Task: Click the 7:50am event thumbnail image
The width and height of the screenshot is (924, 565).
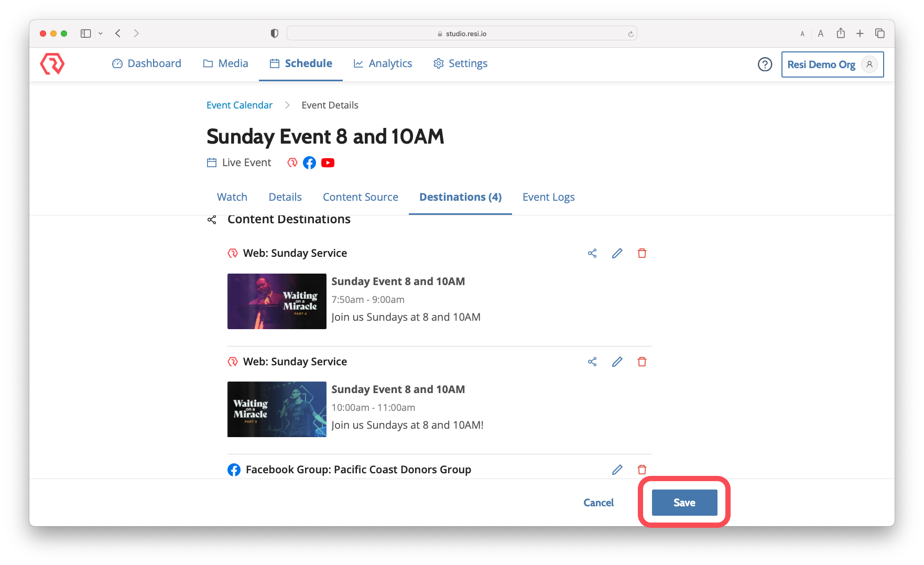Action: tap(277, 301)
